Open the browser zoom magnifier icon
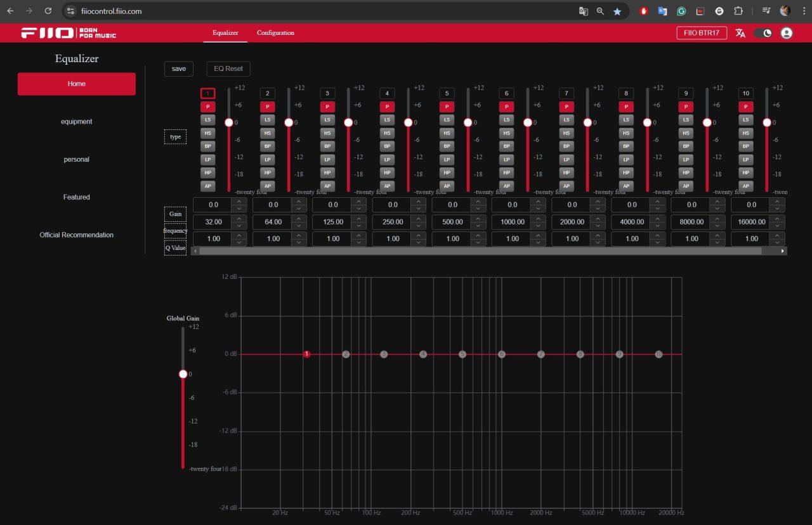 pos(600,11)
